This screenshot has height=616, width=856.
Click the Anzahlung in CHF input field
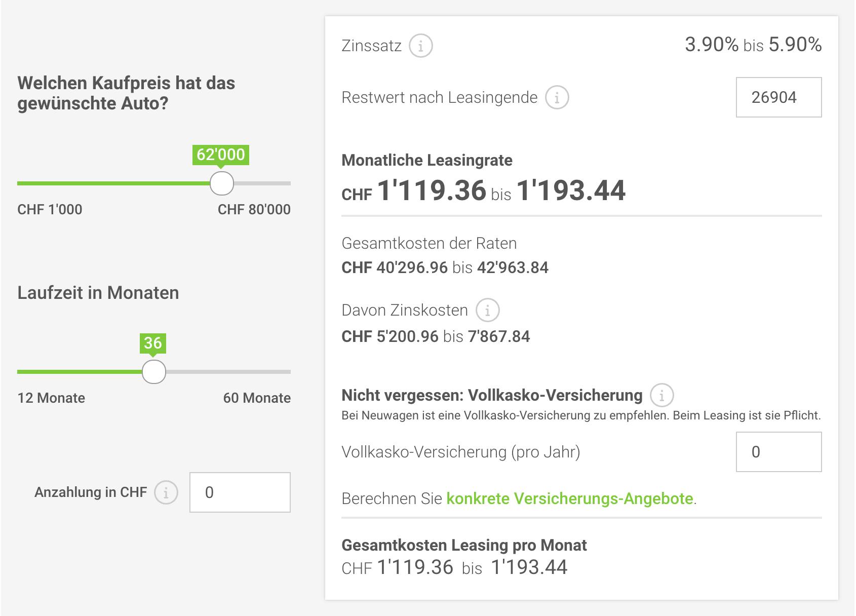coord(240,491)
